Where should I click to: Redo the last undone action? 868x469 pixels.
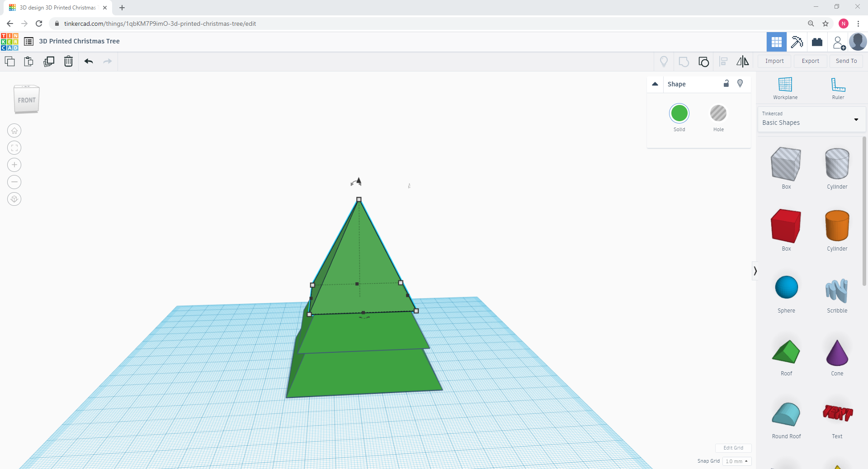[108, 61]
